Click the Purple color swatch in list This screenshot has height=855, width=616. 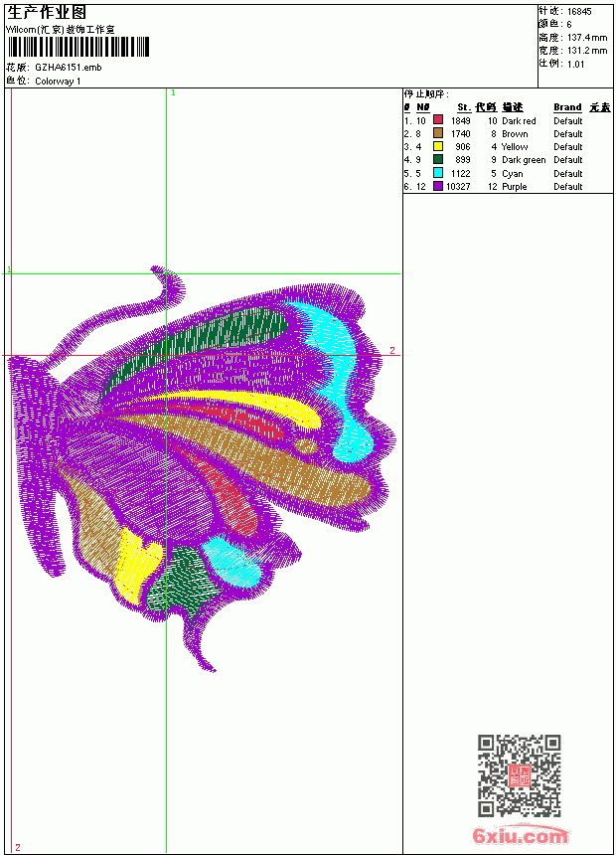pos(438,186)
